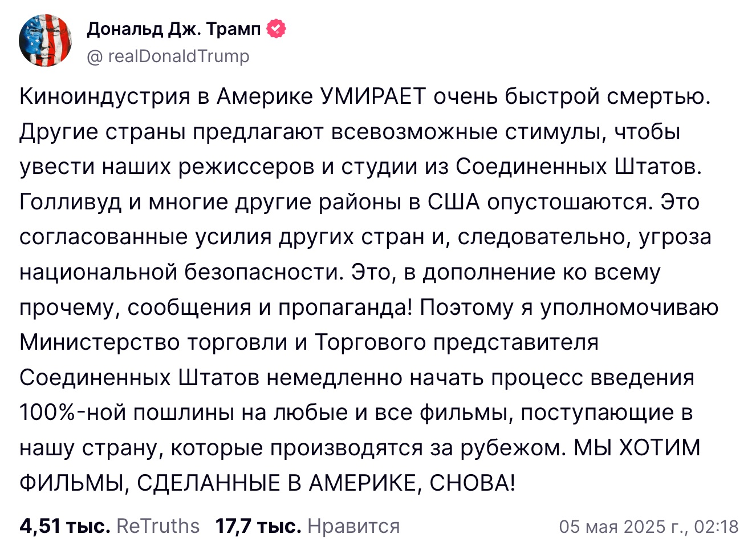
Task: Click the 4,51 тыс. ReTruths count
Action: point(64,526)
